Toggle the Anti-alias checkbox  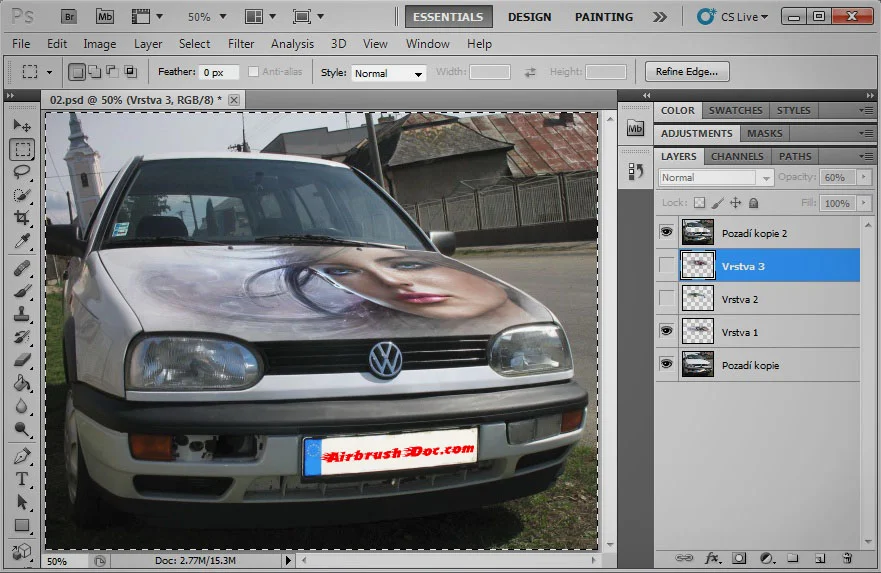(x=253, y=71)
